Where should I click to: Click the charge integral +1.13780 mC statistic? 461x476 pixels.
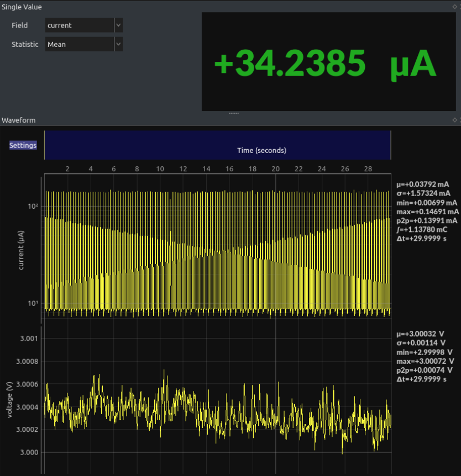422,229
